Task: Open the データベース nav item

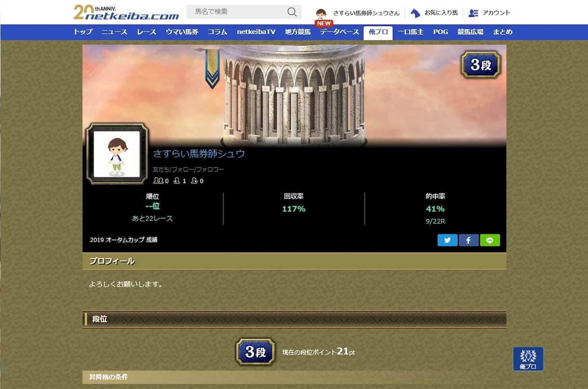Action: coord(340,32)
